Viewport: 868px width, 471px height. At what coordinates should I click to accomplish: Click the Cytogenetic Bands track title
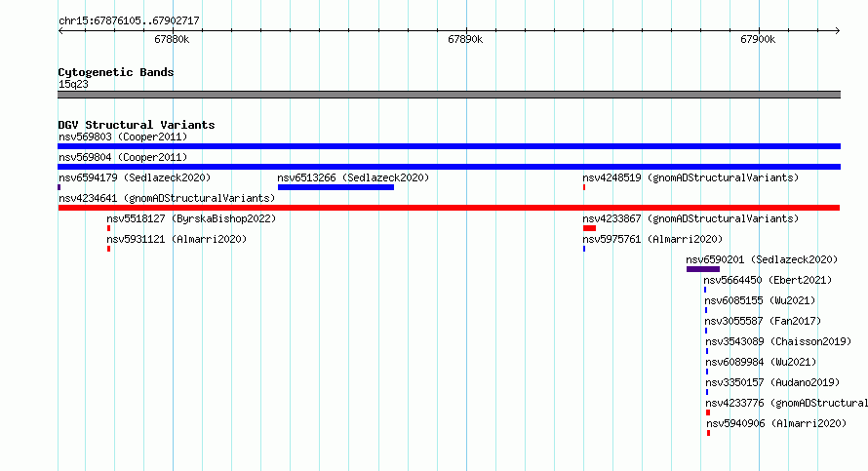pyautogui.click(x=116, y=72)
